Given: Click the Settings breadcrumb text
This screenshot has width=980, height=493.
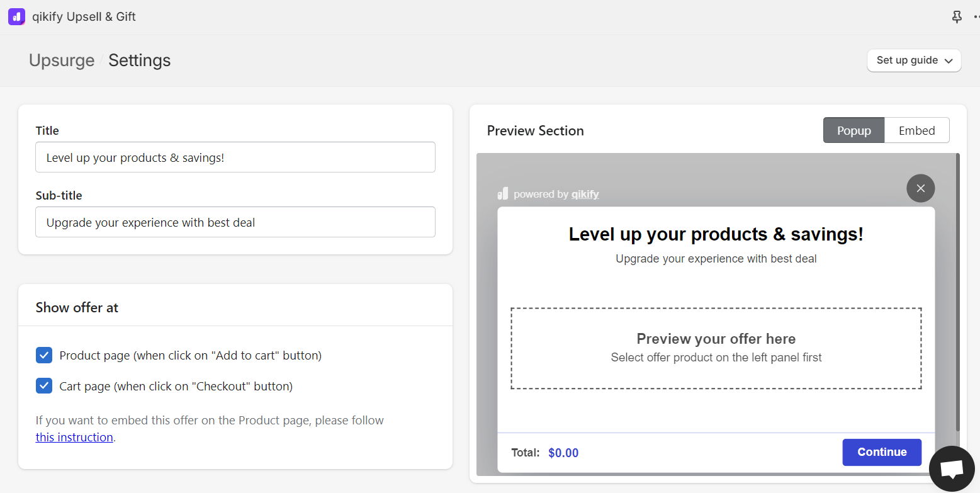Looking at the screenshot, I should pyautogui.click(x=140, y=60).
